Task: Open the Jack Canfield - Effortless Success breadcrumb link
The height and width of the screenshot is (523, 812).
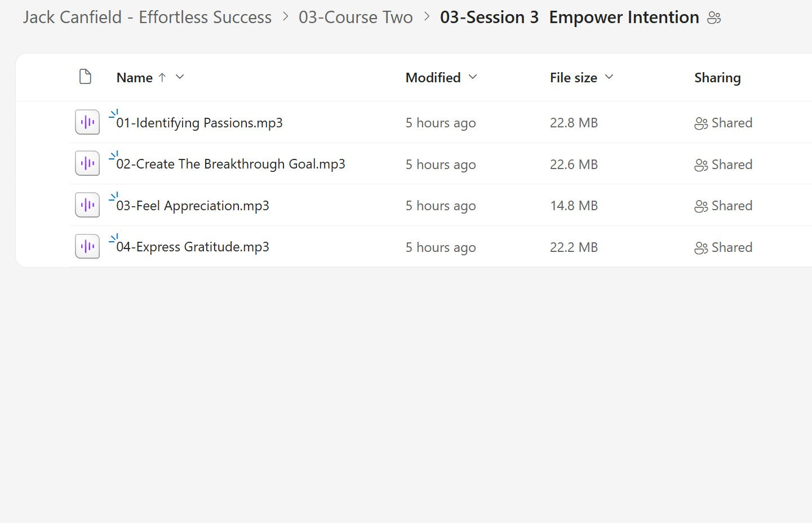Action: [x=147, y=17]
